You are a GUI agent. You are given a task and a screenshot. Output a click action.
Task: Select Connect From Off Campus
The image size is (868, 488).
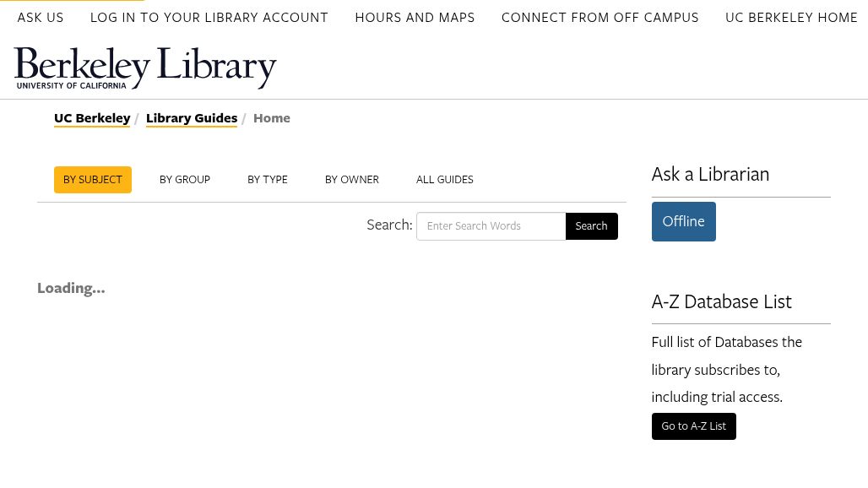(x=599, y=18)
